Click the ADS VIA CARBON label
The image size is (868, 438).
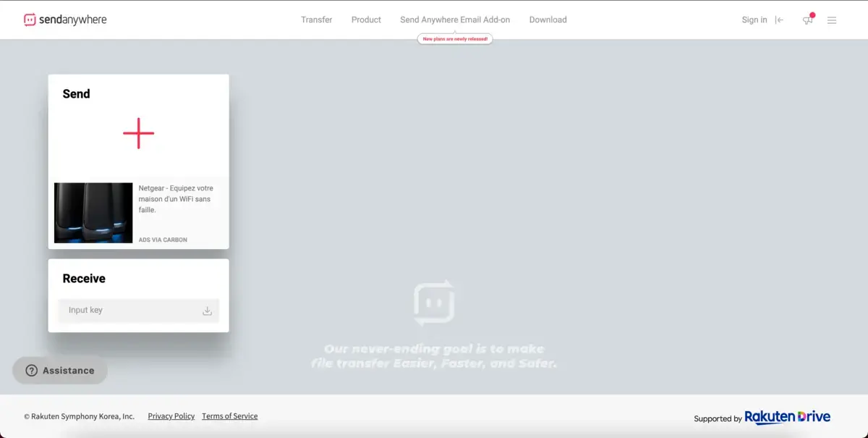(x=163, y=240)
